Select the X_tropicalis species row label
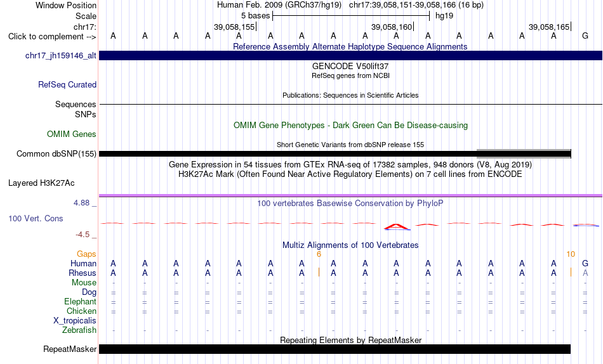 [75, 321]
